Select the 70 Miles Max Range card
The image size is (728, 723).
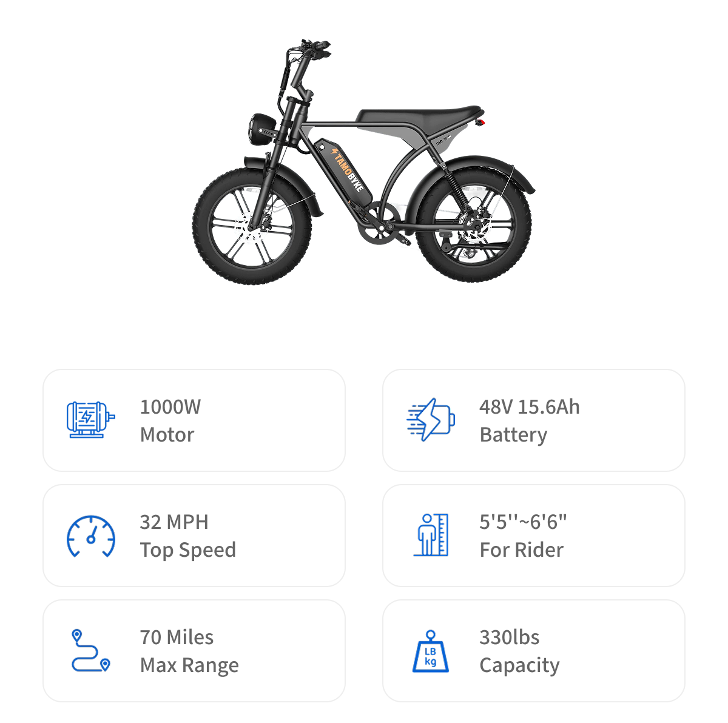194,651
